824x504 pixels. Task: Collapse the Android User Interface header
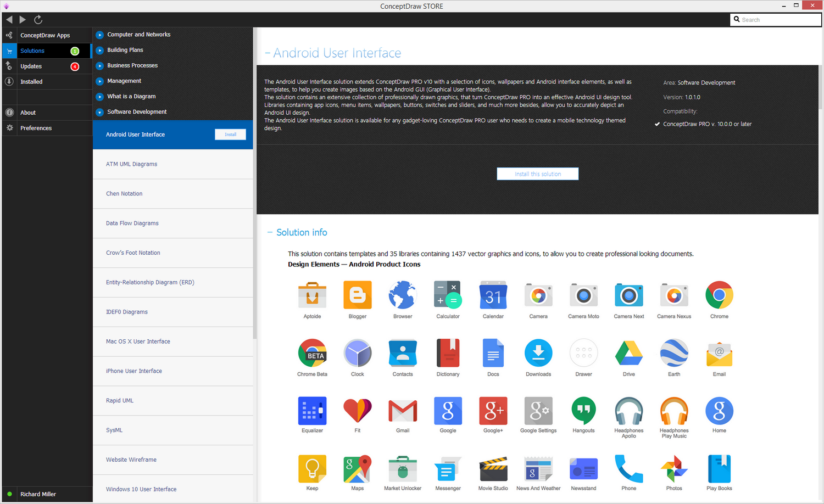tap(268, 53)
